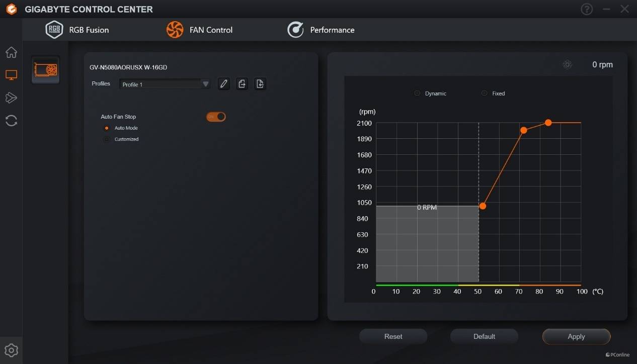Select the graphics card thumbnail
Image resolution: width=637 pixels, height=364 pixels.
coord(45,69)
